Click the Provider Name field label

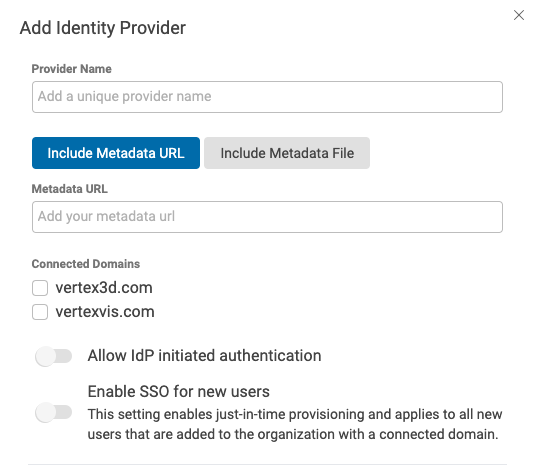[72, 69]
